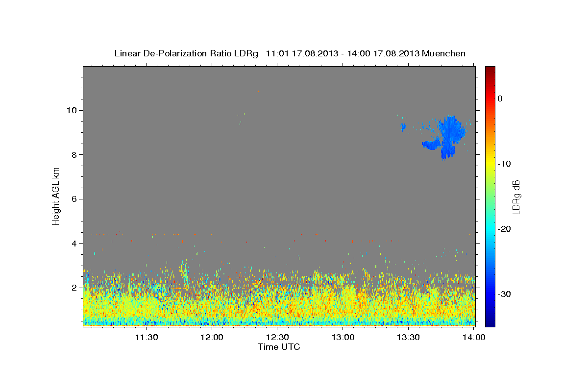Viewport: 588px width, 392px height.
Task: Click the 13:00 time tick label
Action: pyautogui.click(x=343, y=337)
